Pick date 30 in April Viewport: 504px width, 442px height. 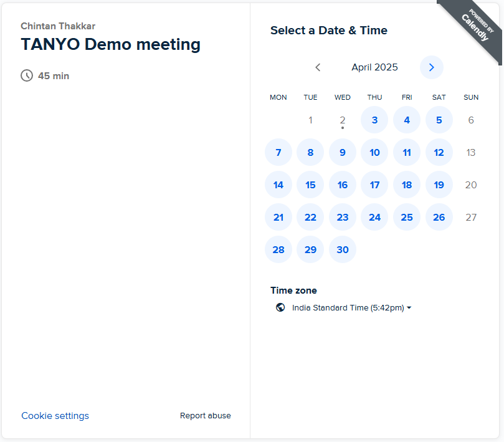(342, 249)
